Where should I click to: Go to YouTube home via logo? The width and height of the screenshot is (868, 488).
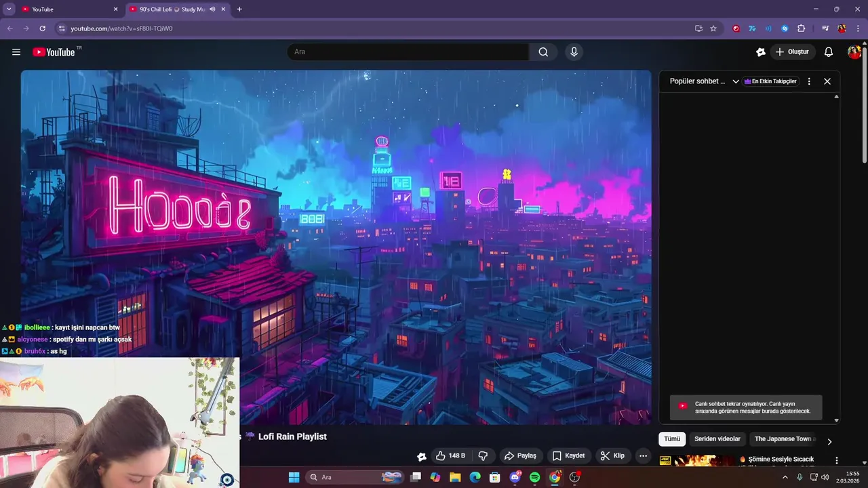click(54, 52)
